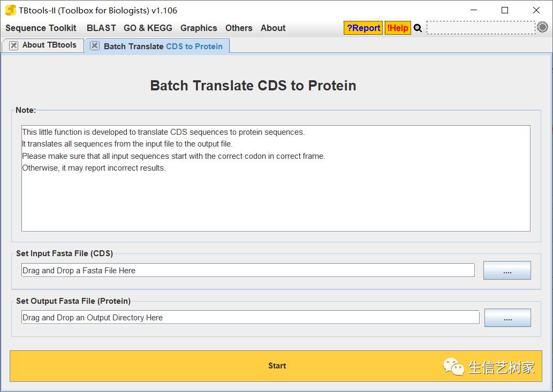Browse for input CDS fasta file

pos(507,271)
